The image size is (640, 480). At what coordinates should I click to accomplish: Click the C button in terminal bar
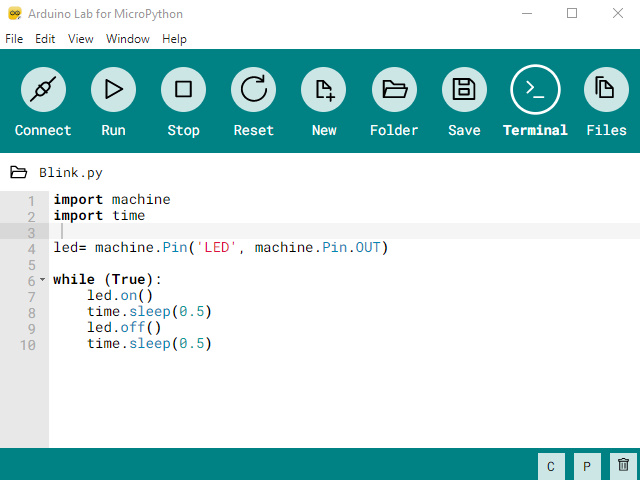pyautogui.click(x=551, y=467)
